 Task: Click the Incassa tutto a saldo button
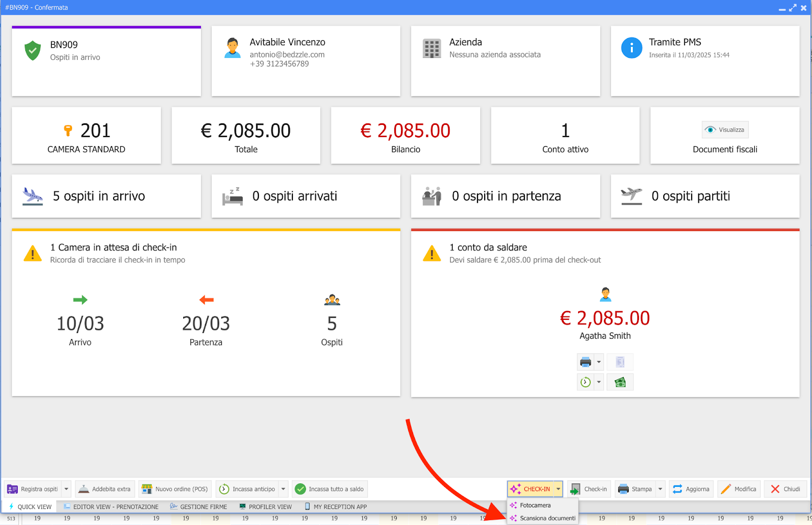330,489
